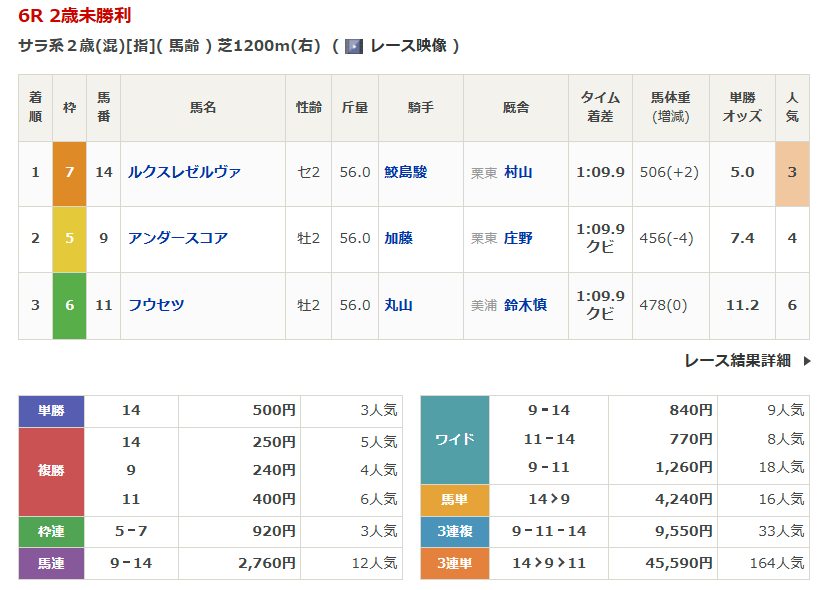Click yellow frame 5 color cell

pos(70,238)
